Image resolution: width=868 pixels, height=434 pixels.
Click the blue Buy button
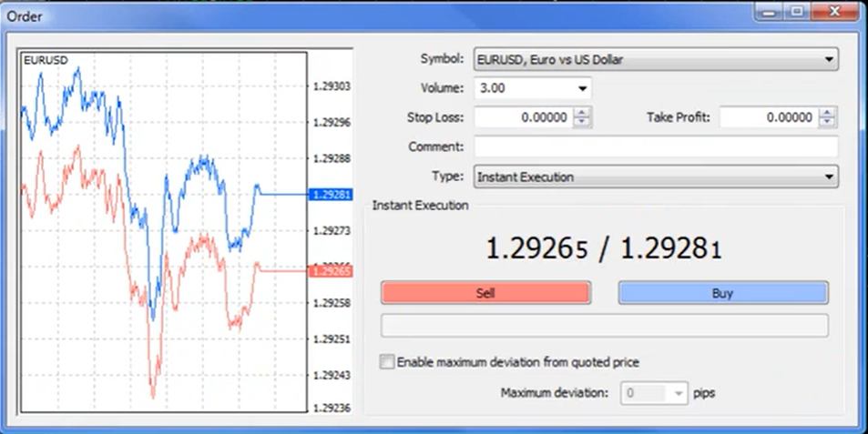pos(722,293)
